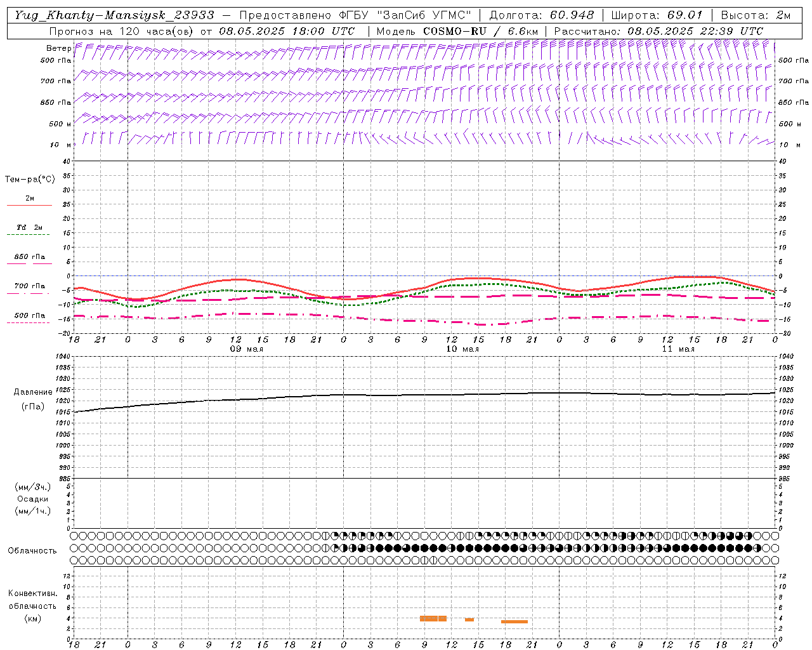Click the Осадки panel label
The image size is (812, 650).
click(33, 499)
